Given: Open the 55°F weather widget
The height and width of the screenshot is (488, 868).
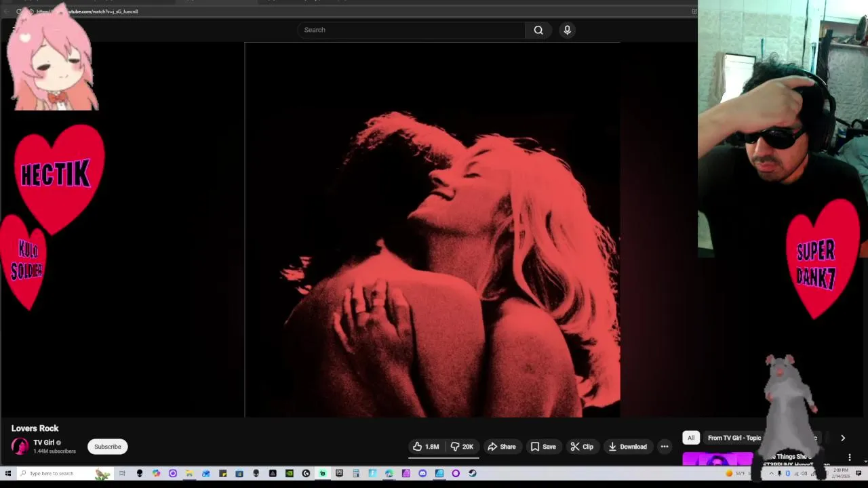Looking at the screenshot, I should [x=736, y=474].
